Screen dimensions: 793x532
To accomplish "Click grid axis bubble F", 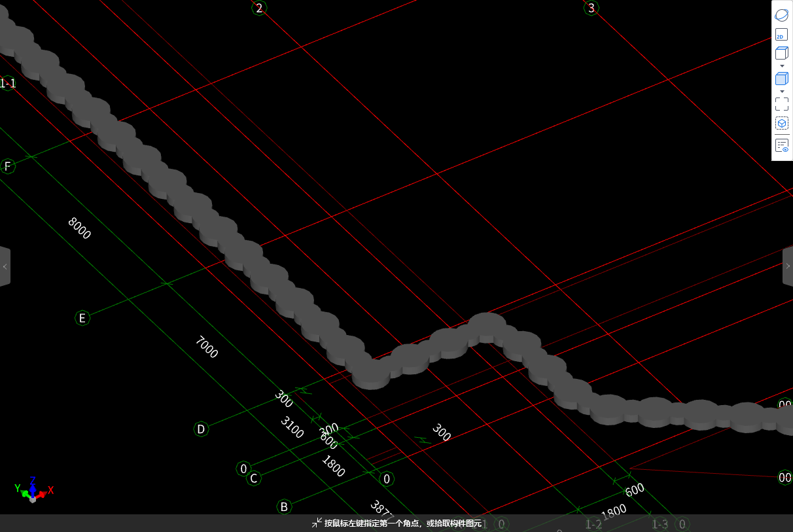I will 8,166.
